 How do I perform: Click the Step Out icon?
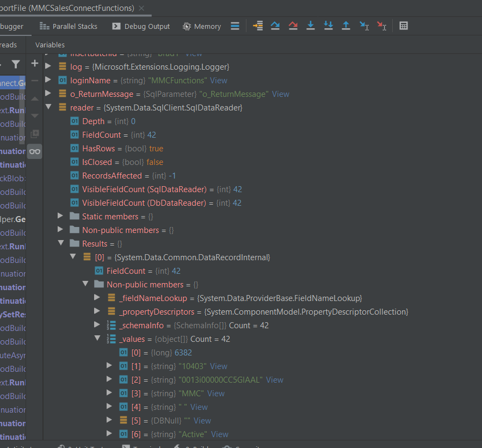346,26
